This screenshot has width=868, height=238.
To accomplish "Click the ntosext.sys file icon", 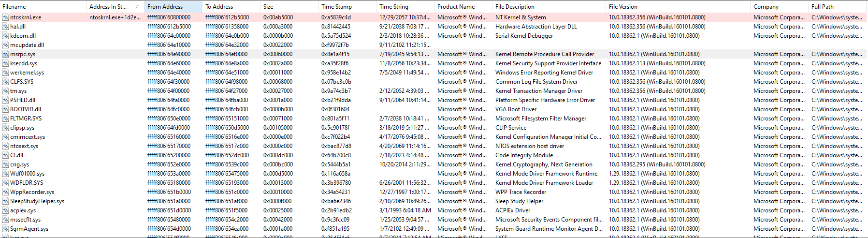I will [x=5, y=146].
